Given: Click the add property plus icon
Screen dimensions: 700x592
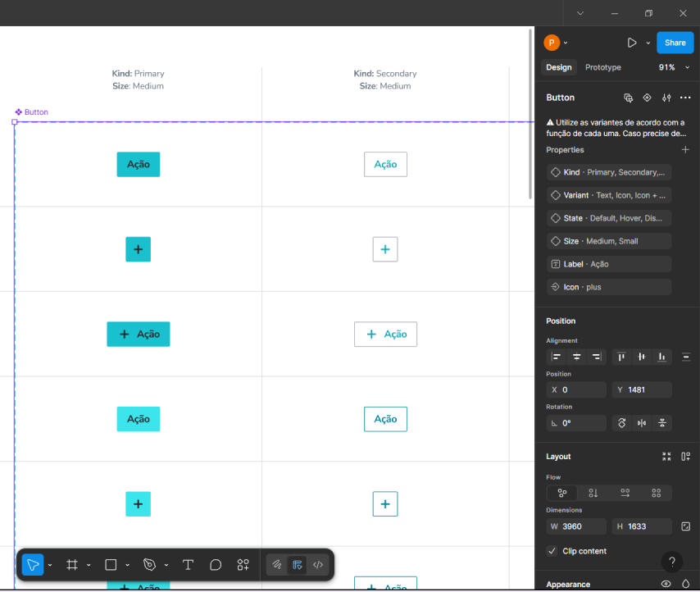Looking at the screenshot, I should coord(685,150).
